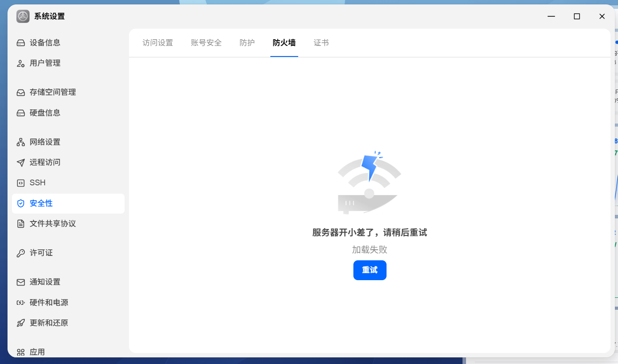Screen dimensions: 618x364
Task: Click the 加载失败 text
Action: (370, 250)
